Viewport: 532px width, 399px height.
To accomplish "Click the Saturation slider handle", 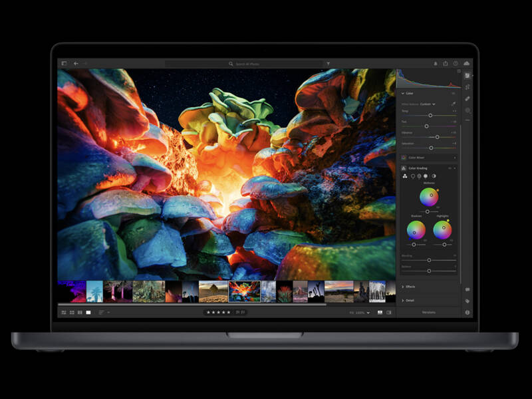I will [431, 147].
